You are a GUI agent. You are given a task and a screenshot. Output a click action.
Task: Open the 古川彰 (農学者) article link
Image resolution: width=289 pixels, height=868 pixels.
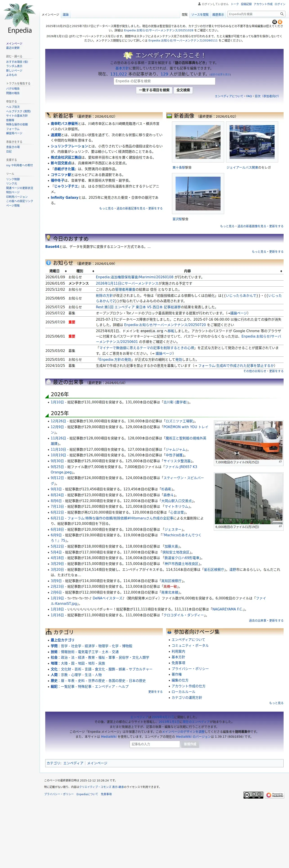(175, 402)
